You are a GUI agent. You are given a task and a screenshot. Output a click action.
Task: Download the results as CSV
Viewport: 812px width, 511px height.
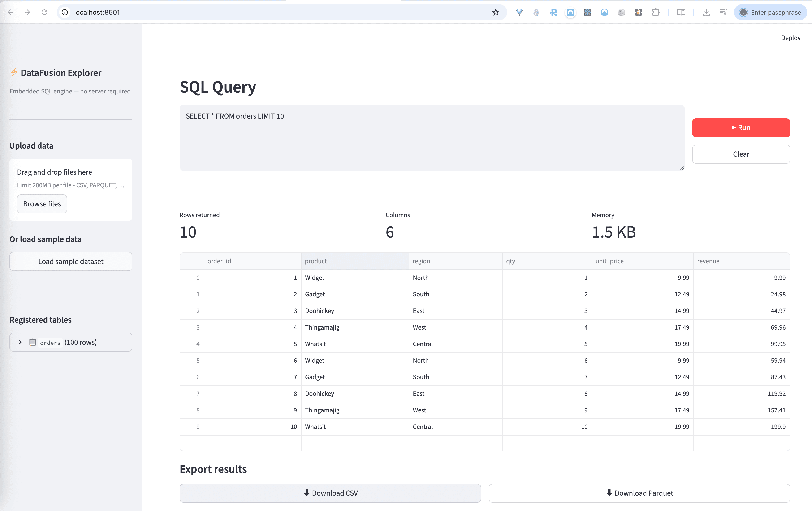330,493
